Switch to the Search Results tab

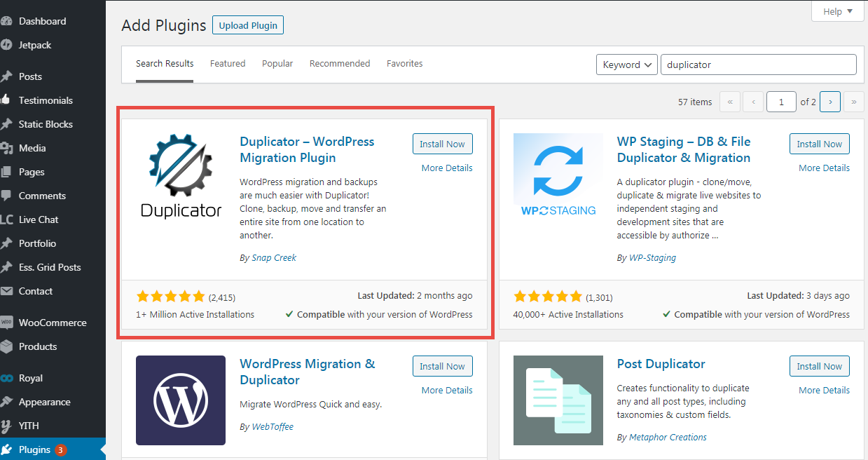point(165,64)
